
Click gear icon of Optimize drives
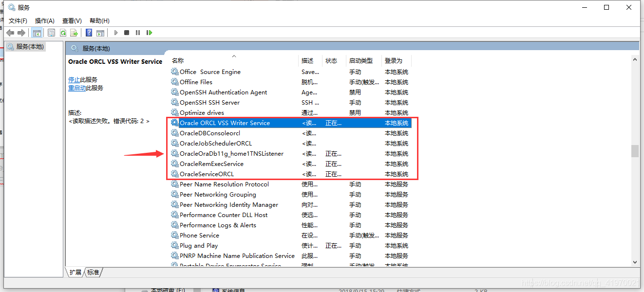pyautogui.click(x=175, y=112)
